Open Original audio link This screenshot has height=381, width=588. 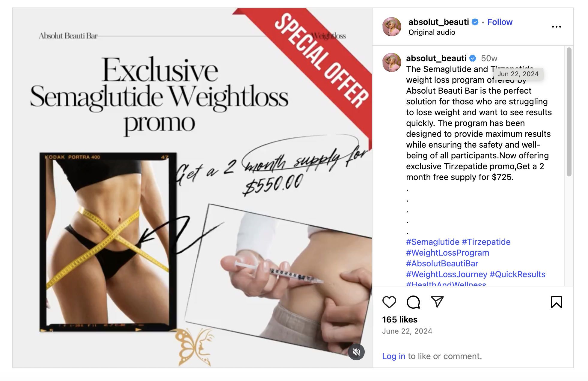pos(432,32)
